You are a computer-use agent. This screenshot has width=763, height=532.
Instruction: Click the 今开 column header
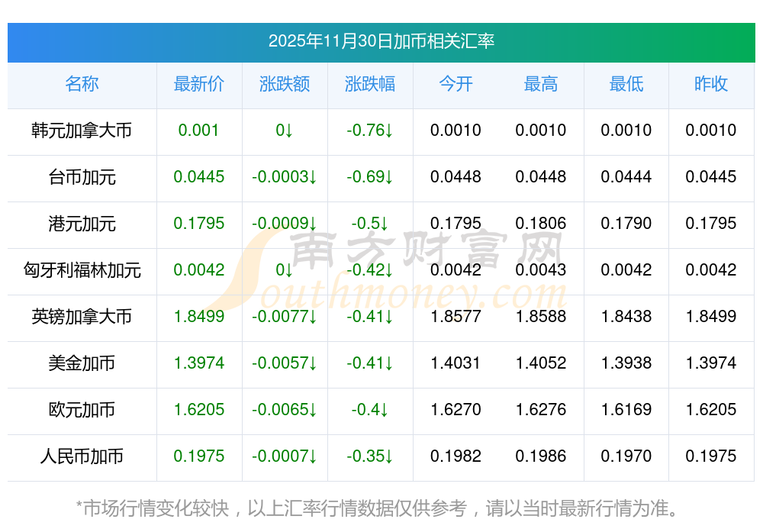(x=456, y=84)
